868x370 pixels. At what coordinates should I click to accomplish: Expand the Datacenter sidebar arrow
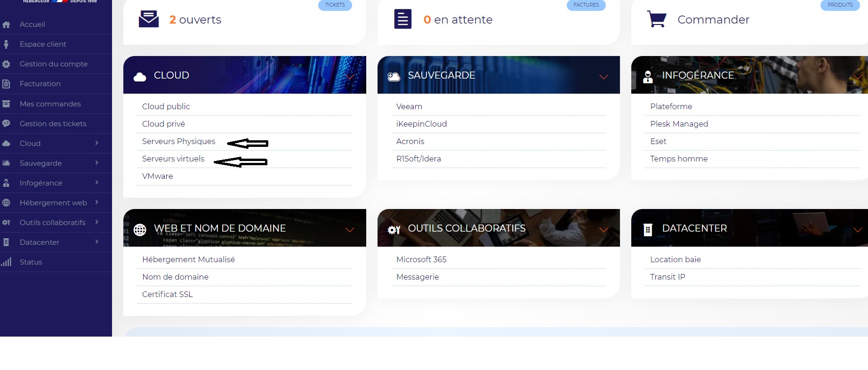[x=96, y=241]
